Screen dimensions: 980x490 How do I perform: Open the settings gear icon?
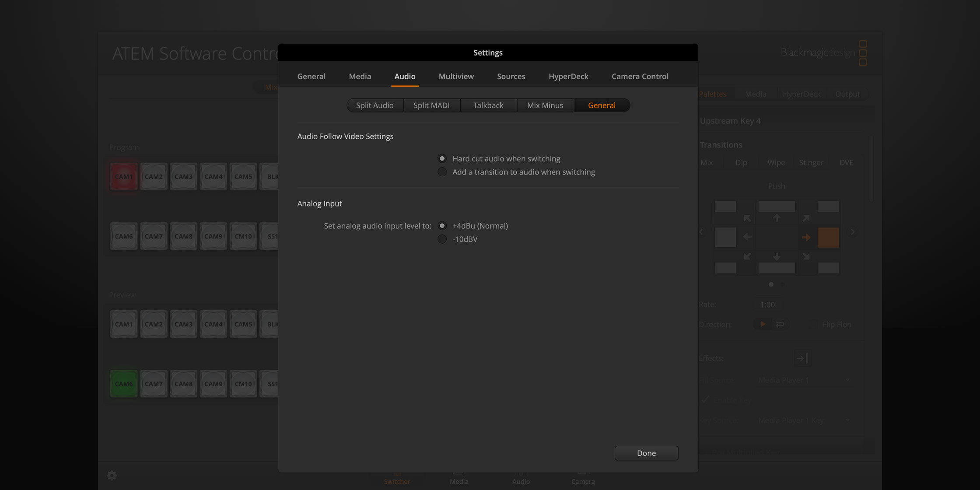[x=112, y=476]
